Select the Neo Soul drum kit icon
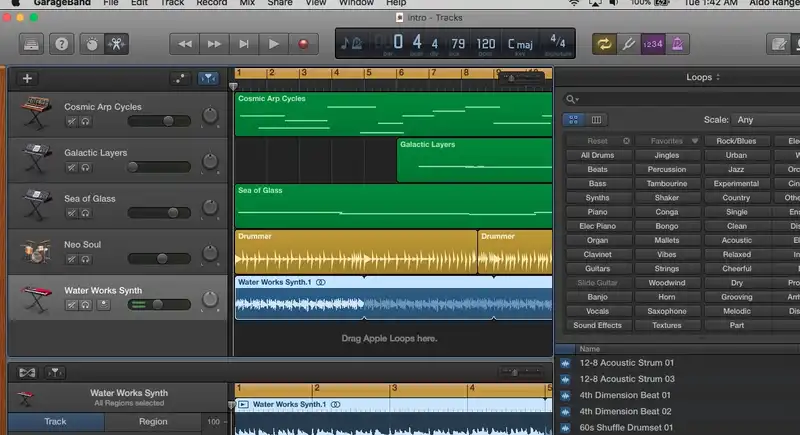This screenshot has width=800, height=435. 35,251
